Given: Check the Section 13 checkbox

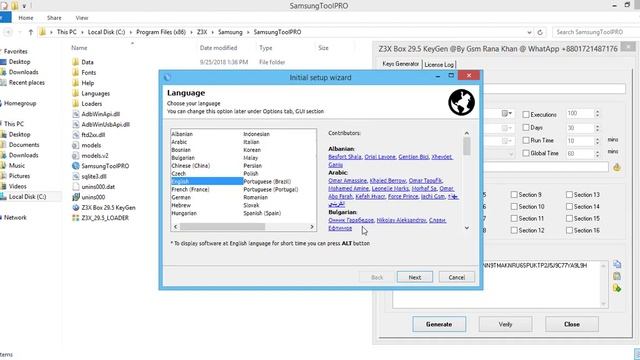Looking at the screenshot, I should coord(569,195).
